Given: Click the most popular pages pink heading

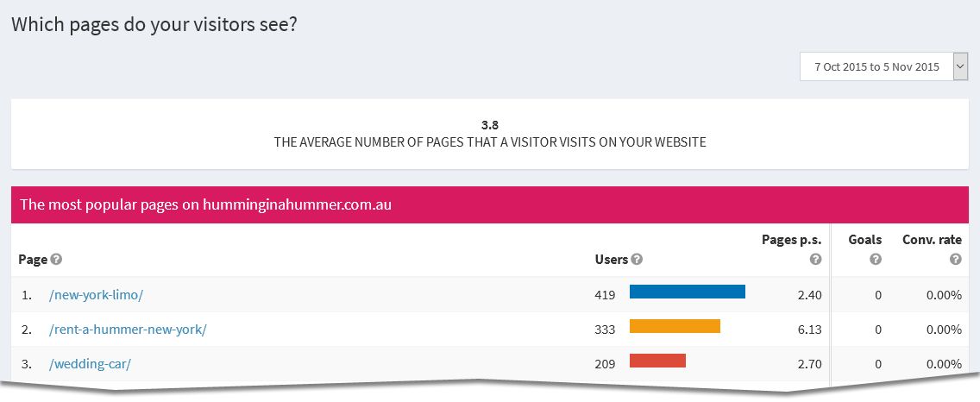Looking at the screenshot, I should 206,205.
